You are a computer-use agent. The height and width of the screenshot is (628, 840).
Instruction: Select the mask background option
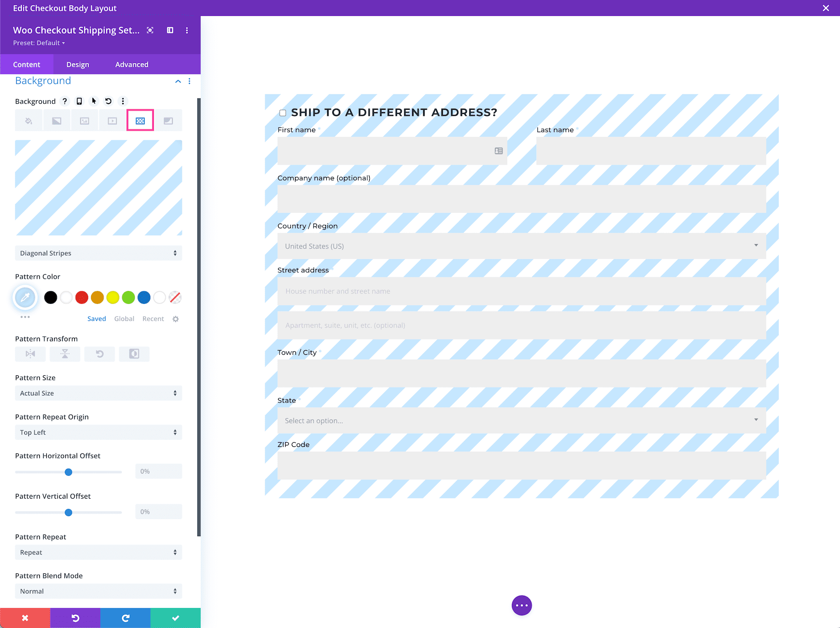[x=168, y=120]
